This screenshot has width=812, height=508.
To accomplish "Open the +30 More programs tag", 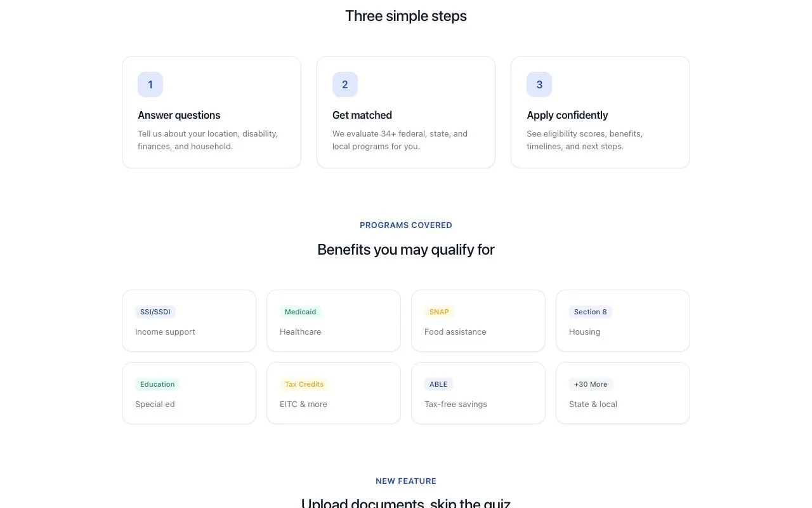I will point(591,384).
